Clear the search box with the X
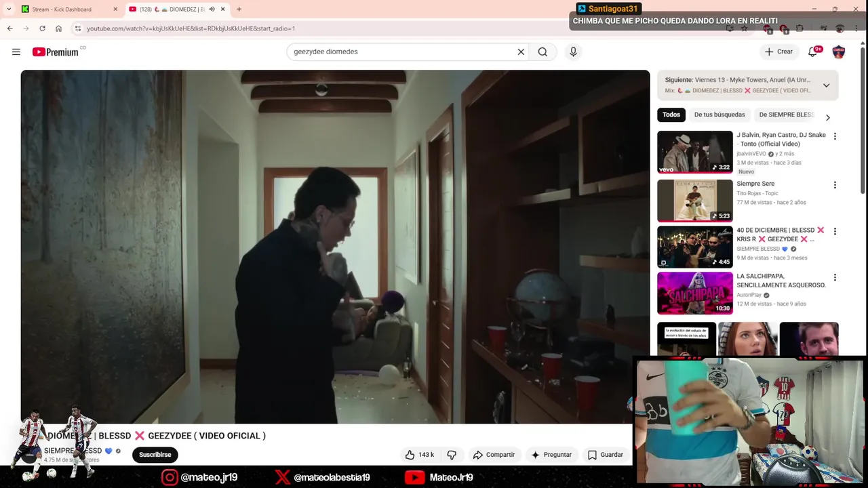 (521, 52)
